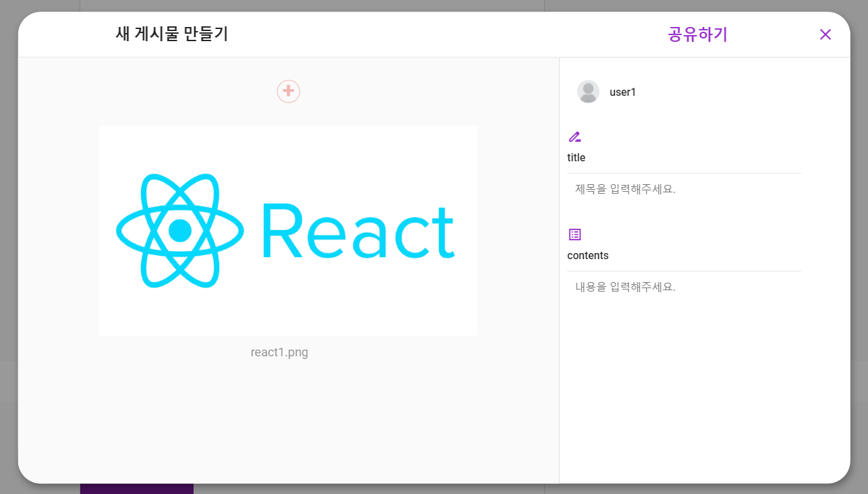
Task: Focus the 내용을 입력해주세요 contents field
Action: point(684,287)
